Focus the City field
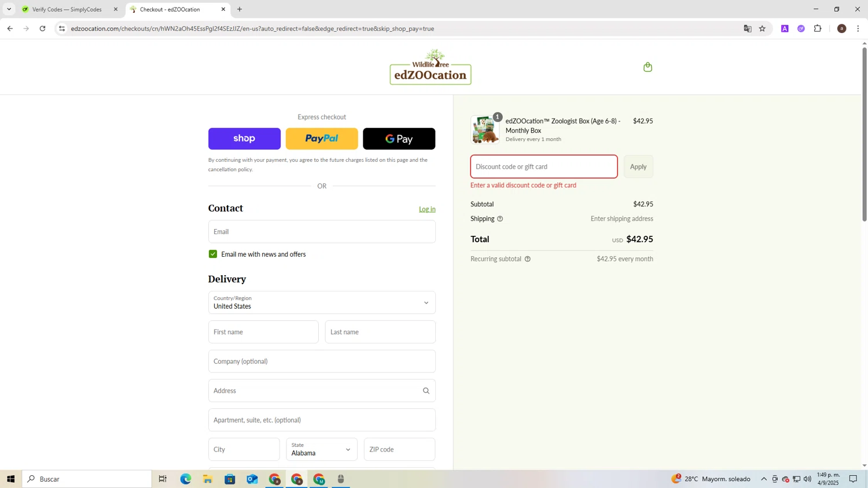The width and height of the screenshot is (868, 488). [244, 449]
